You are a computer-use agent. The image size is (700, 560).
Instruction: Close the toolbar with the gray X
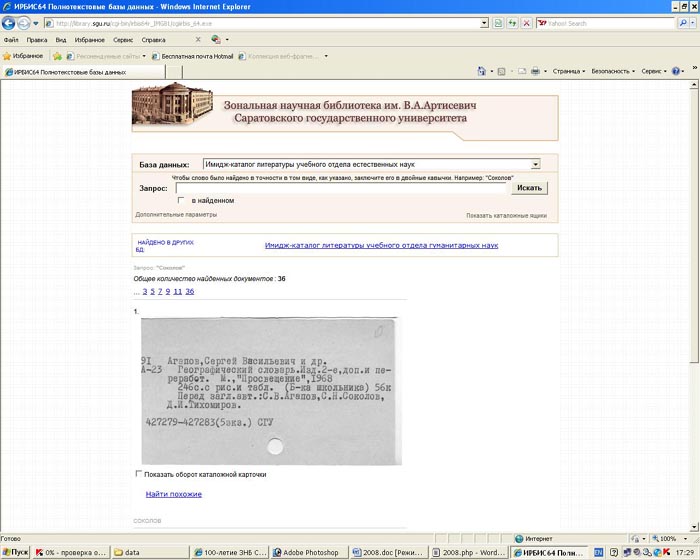click(x=198, y=39)
